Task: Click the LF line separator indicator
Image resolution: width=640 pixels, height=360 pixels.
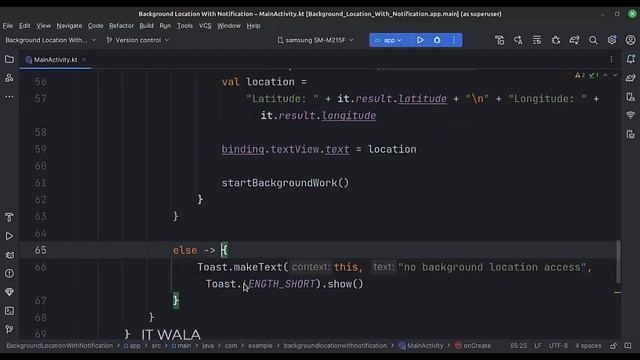Action: coord(538,346)
